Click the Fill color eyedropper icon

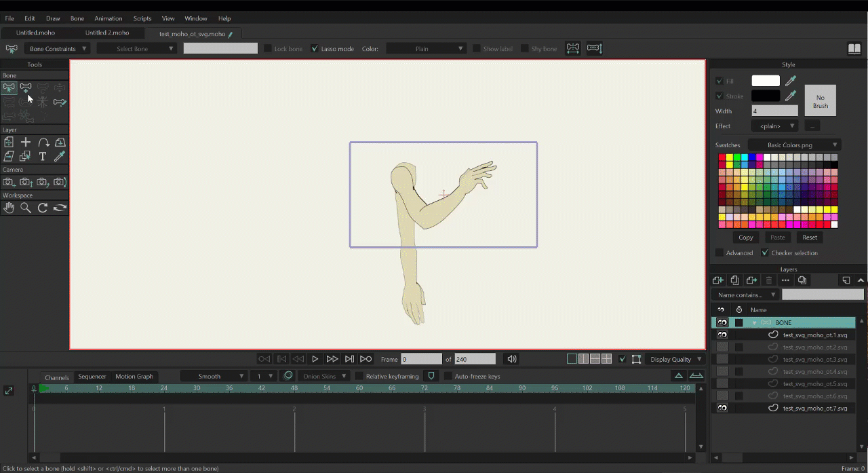coord(791,81)
